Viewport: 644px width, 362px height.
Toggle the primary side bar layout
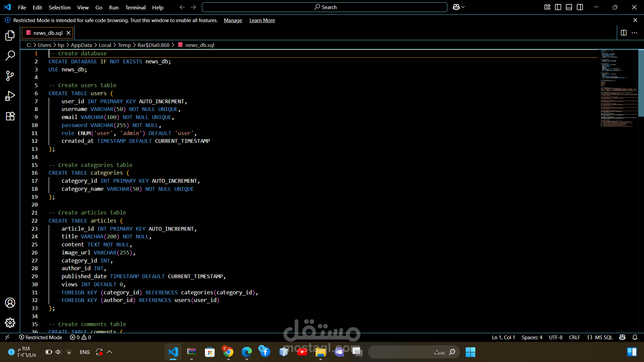pyautogui.click(x=558, y=7)
